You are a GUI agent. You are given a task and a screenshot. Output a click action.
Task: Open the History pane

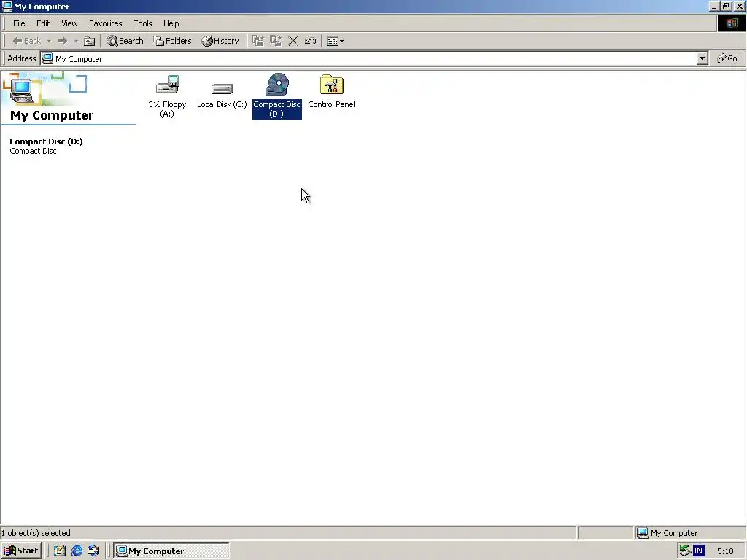pyautogui.click(x=220, y=41)
